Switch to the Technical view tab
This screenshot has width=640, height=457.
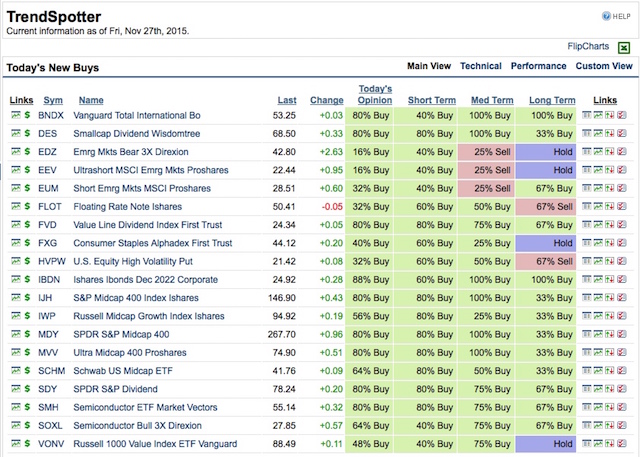tap(481, 66)
